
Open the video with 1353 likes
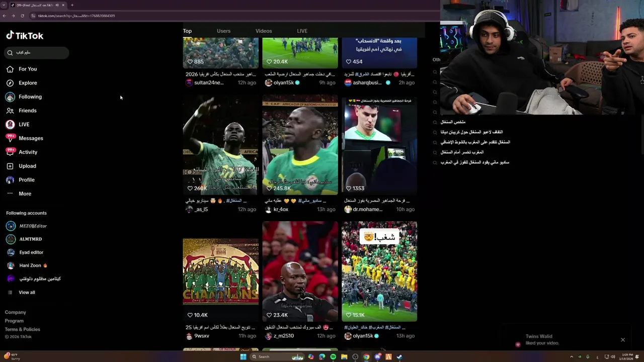[x=379, y=145]
